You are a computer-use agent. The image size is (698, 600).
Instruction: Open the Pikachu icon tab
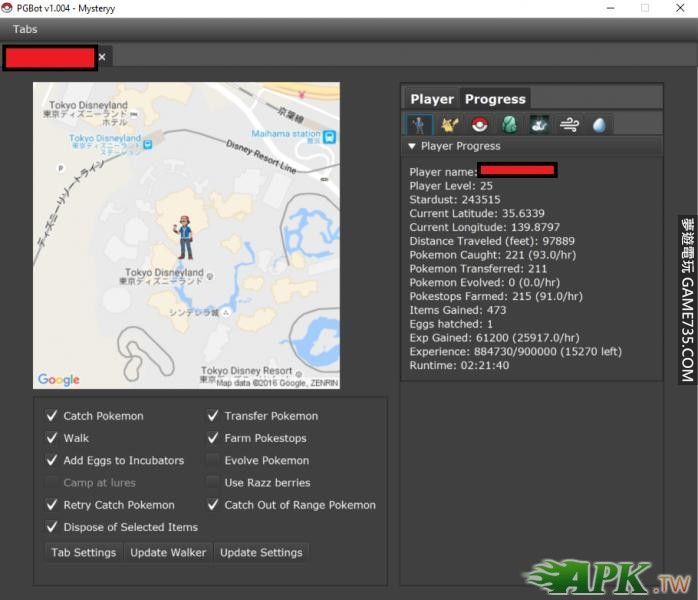(x=449, y=125)
